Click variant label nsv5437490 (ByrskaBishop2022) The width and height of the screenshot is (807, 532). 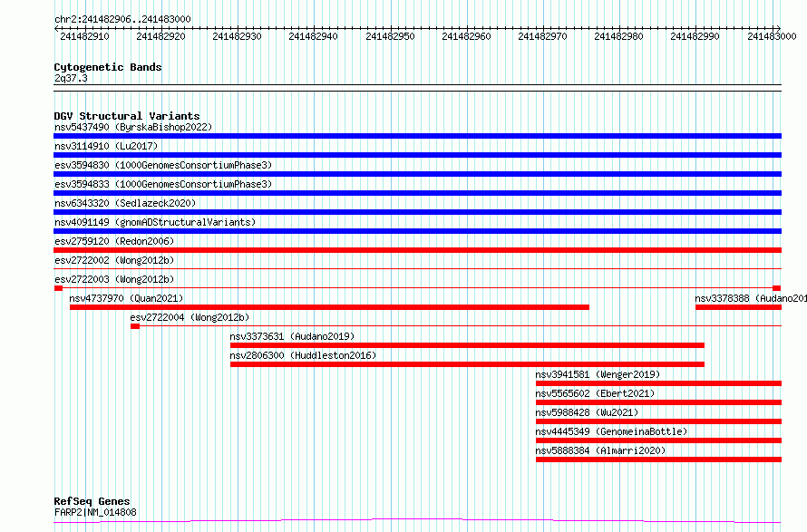point(133,127)
